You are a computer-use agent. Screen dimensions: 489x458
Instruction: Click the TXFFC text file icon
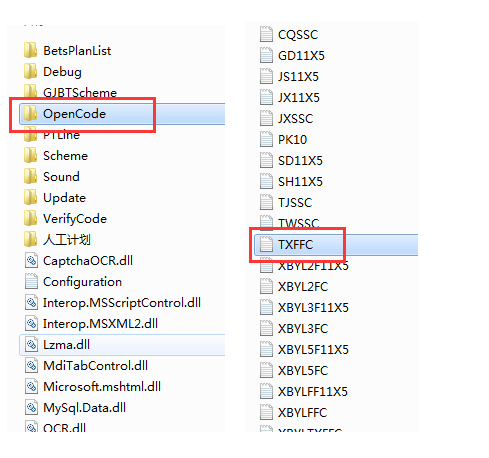(x=266, y=245)
